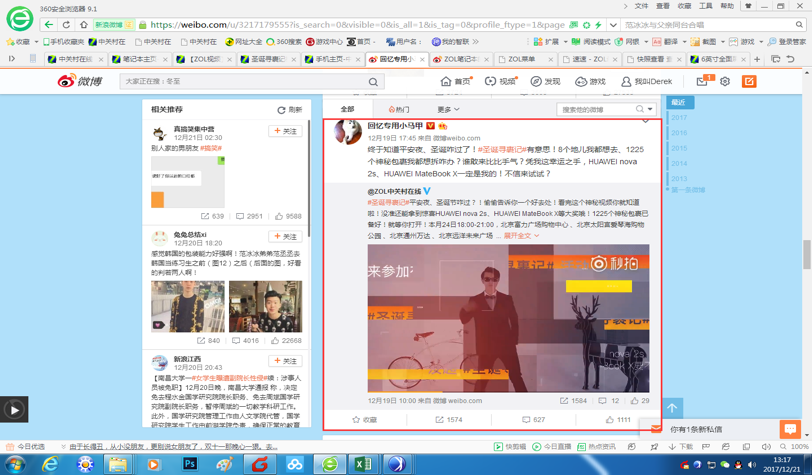
Task: Open the 翻译 translate dropdown arrow
Action: [x=685, y=41]
